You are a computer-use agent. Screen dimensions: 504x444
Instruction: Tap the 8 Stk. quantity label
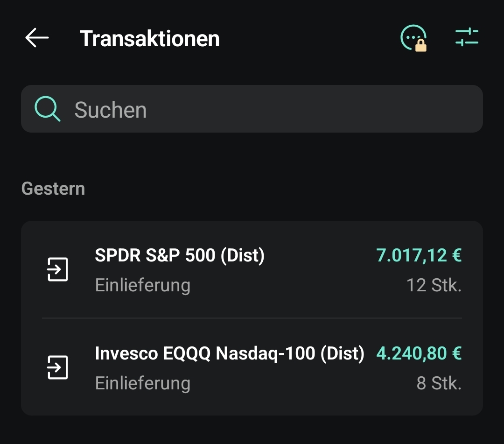click(x=439, y=383)
